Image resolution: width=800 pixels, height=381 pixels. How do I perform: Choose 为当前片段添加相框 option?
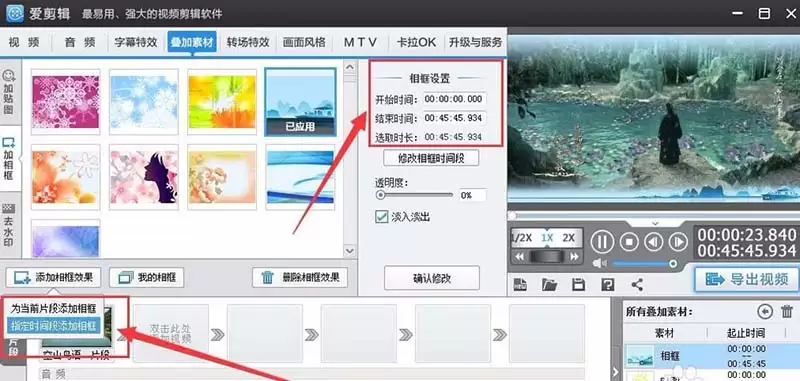pos(54,309)
